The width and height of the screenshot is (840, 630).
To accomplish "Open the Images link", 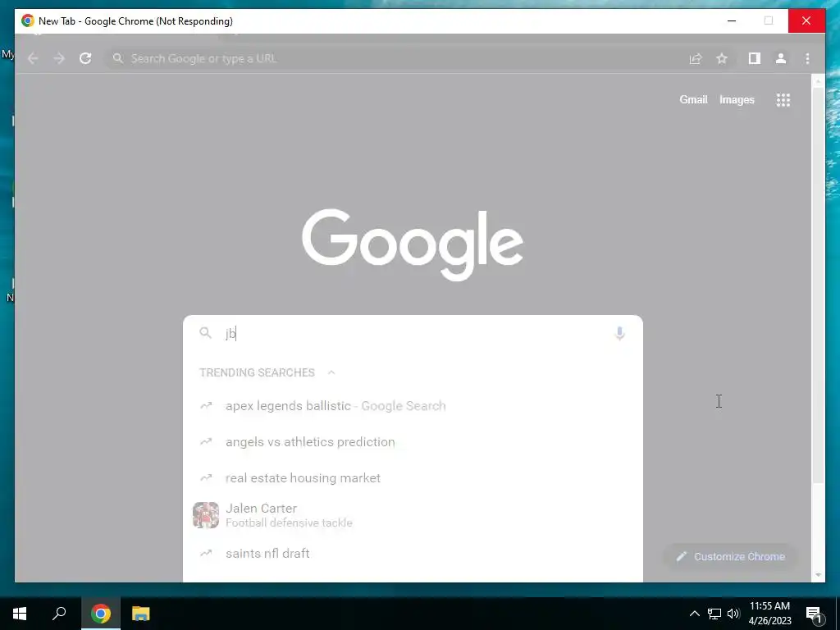I will (x=737, y=99).
